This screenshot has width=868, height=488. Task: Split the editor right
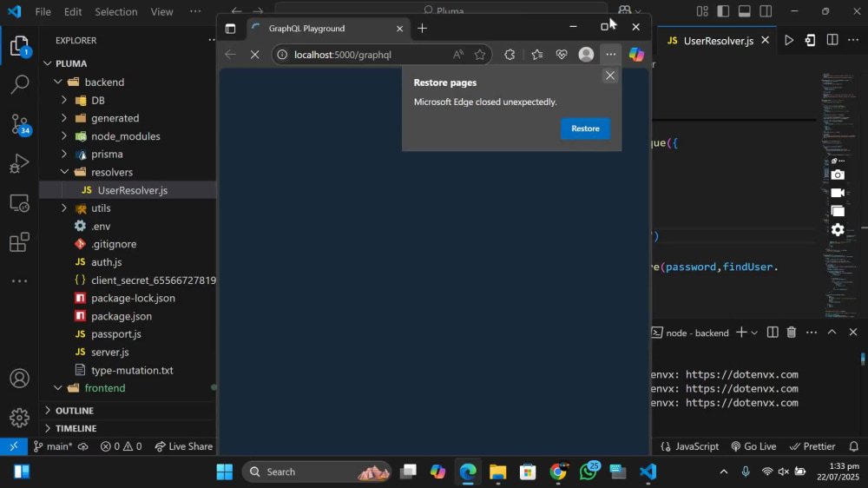point(832,41)
